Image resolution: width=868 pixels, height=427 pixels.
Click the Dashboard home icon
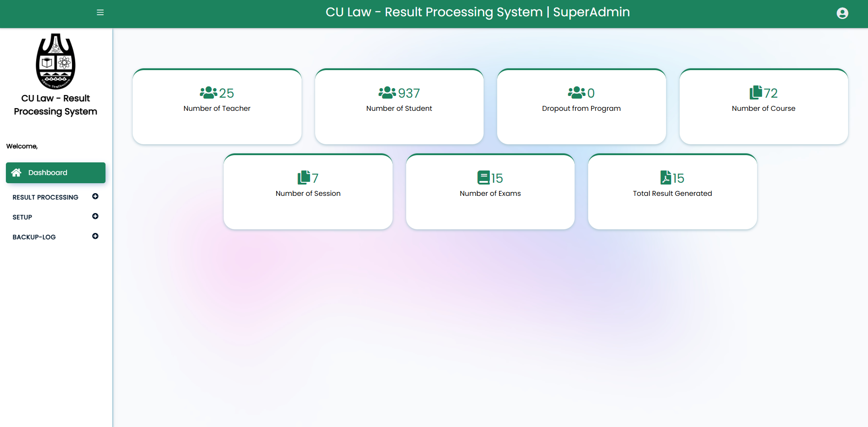point(16,172)
